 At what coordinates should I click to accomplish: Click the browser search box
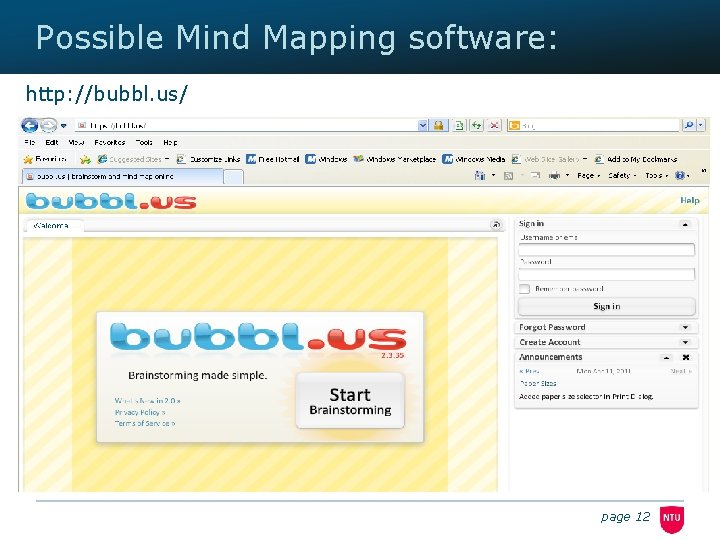click(593, 125)
